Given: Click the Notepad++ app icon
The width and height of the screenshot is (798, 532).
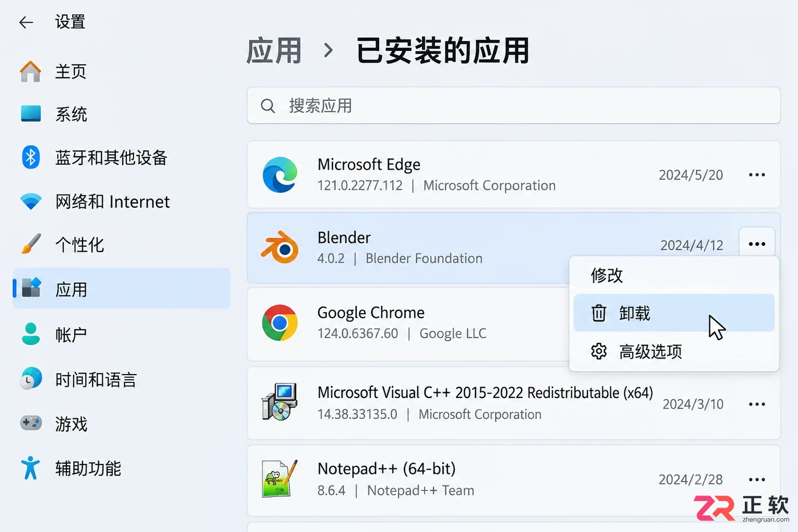Looking at the screenshot, I should coord(280,479).
